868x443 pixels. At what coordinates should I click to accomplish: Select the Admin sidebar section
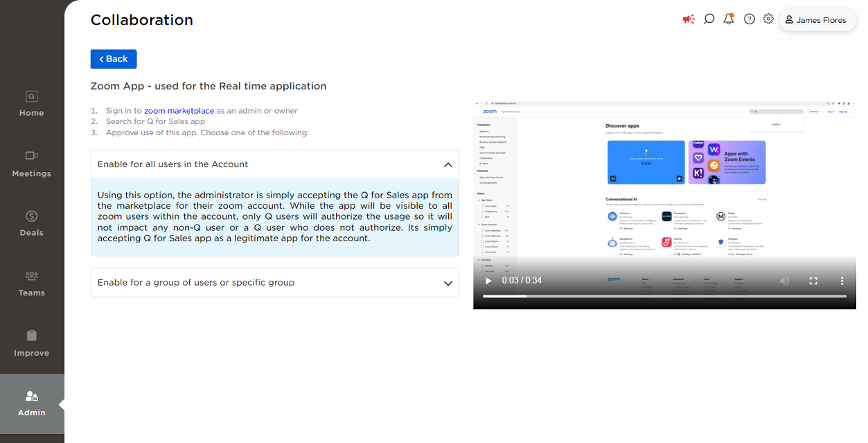click(32, 403)
